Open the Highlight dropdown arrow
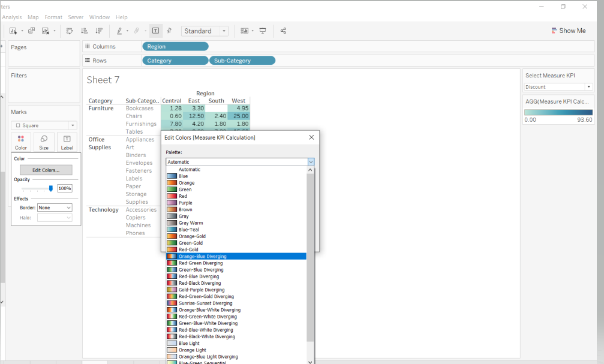604x364 pixels. (128, 31)
